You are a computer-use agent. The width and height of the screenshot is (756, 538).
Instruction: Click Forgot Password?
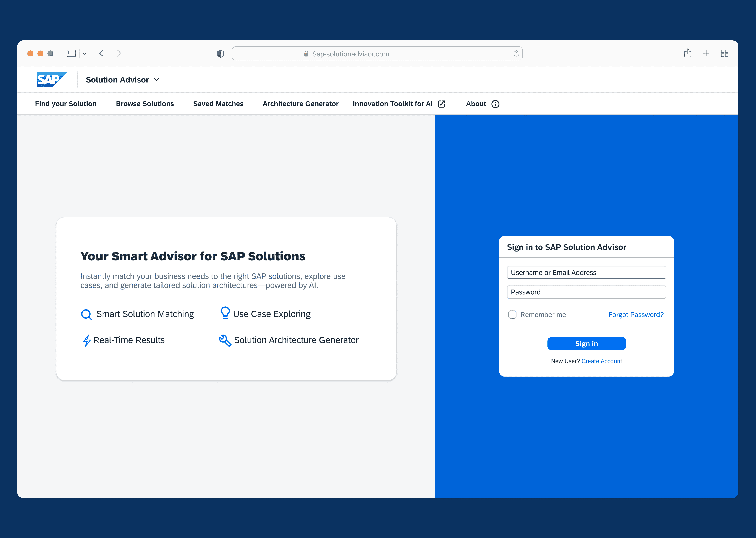[636, 314]
